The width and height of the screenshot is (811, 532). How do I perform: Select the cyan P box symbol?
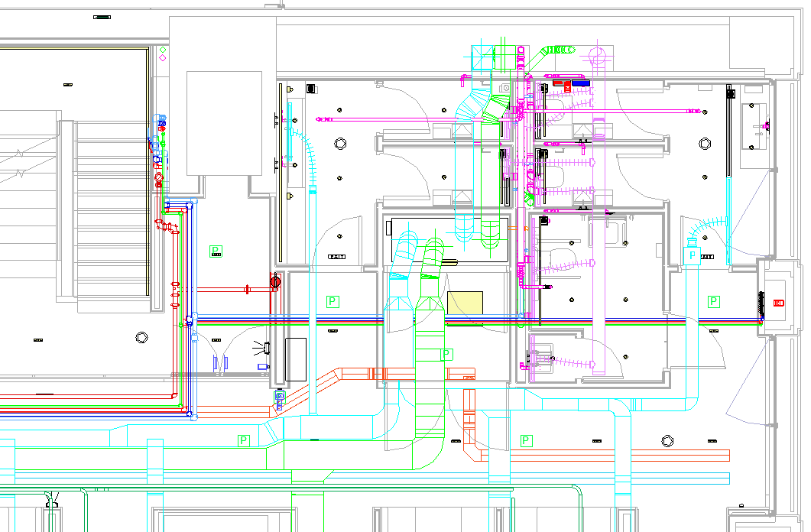click(x=693, y=255)
